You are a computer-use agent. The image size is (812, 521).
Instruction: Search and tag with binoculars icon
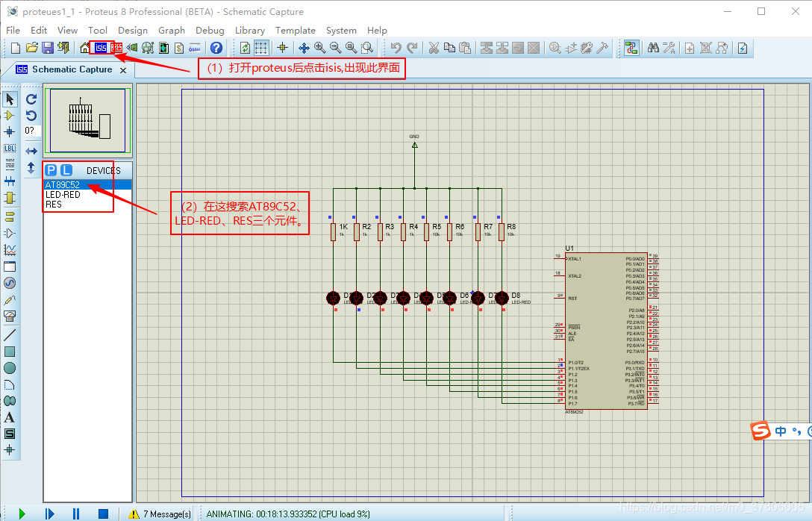tap(654, 49)
